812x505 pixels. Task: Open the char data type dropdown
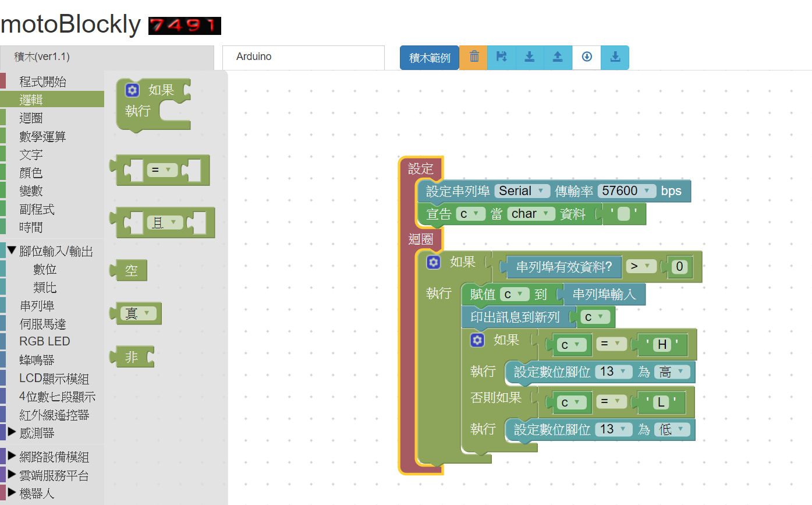coord(531,214)
